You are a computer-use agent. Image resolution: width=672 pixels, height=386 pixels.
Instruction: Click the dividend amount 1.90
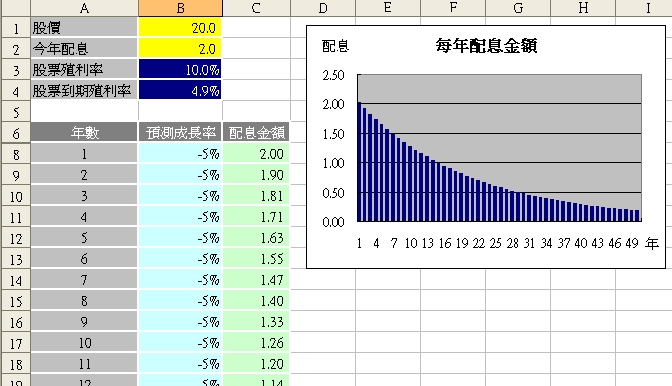click(x=256, y=175)
